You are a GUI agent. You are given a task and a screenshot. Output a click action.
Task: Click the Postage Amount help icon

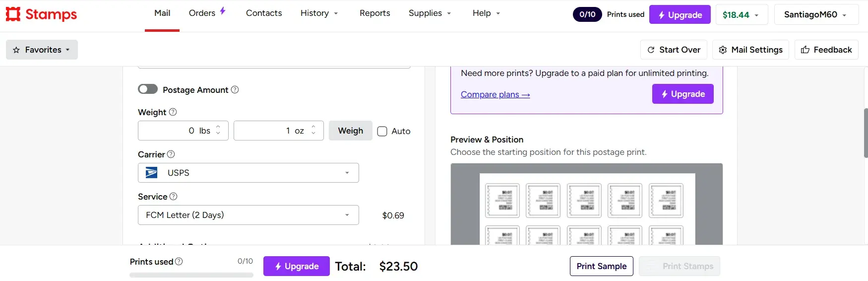pyautogui.click(x=235, y=90)
